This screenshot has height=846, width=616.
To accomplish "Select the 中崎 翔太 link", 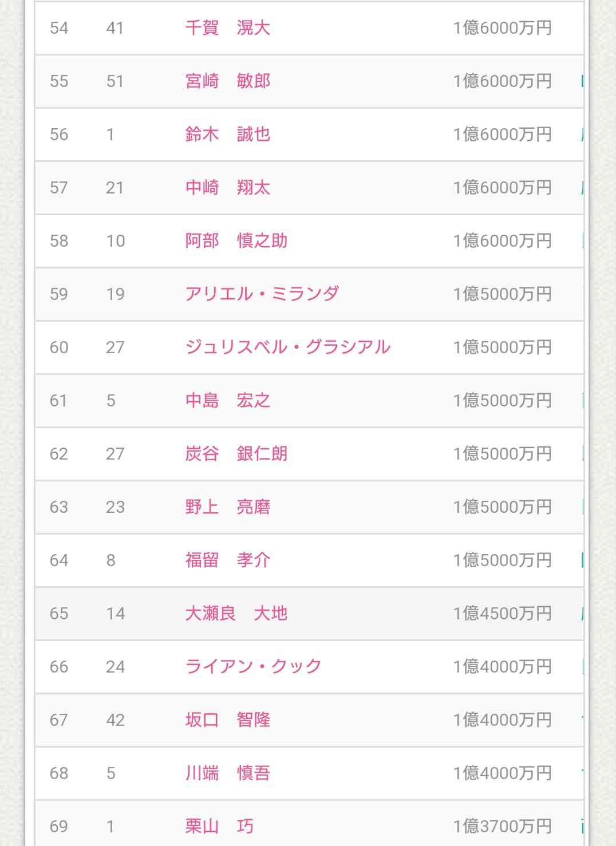I will point(227,188).
